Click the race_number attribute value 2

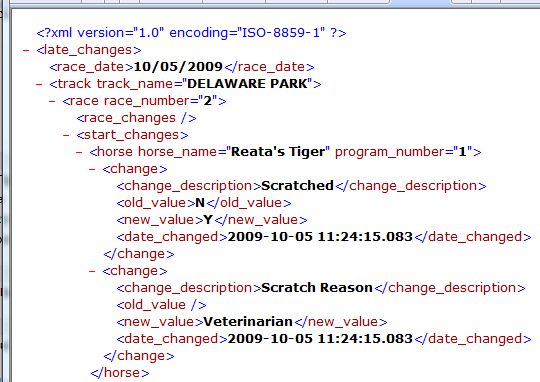[208, 101]
